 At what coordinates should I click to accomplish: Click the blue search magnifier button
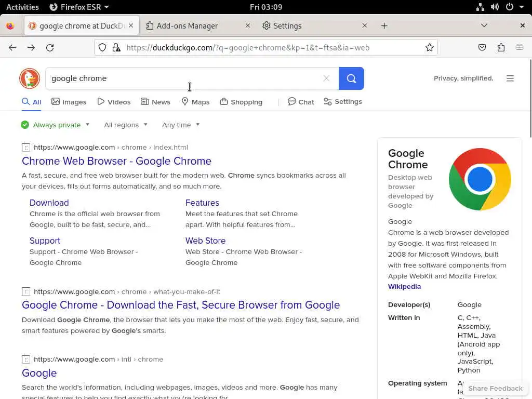tap(351, 78)
